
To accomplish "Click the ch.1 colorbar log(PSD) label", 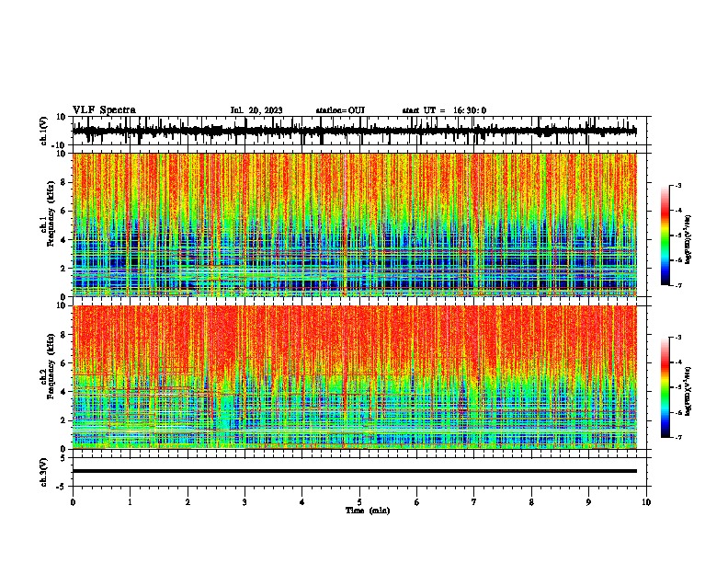I will click(x=688, y=240).
